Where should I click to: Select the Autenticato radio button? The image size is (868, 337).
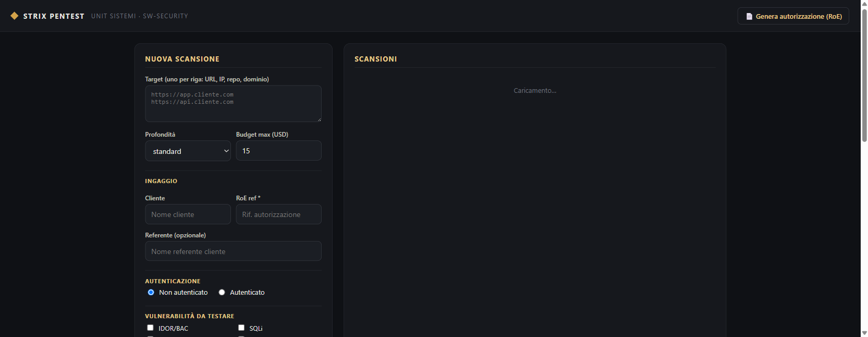(x=222, y=292)
